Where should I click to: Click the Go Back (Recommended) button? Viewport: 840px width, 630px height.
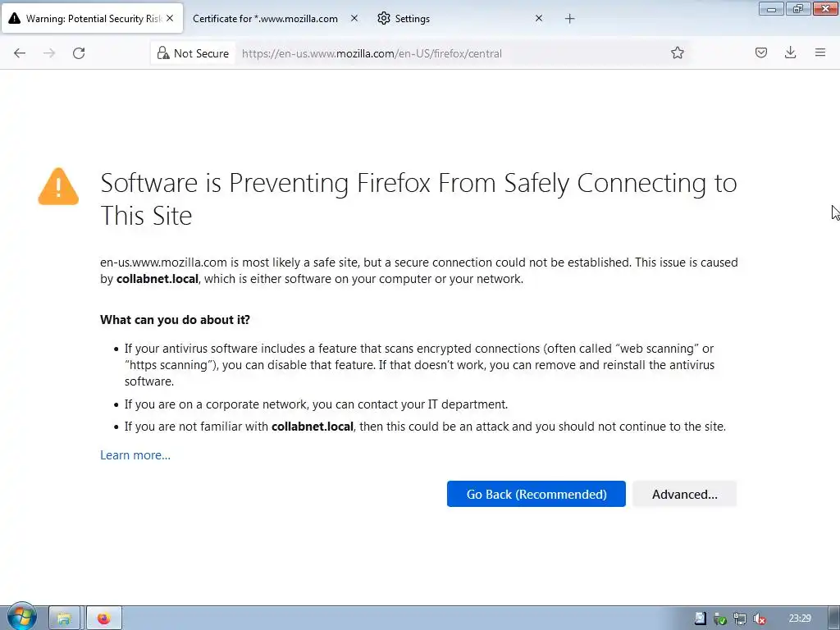[x=536, y=494]
